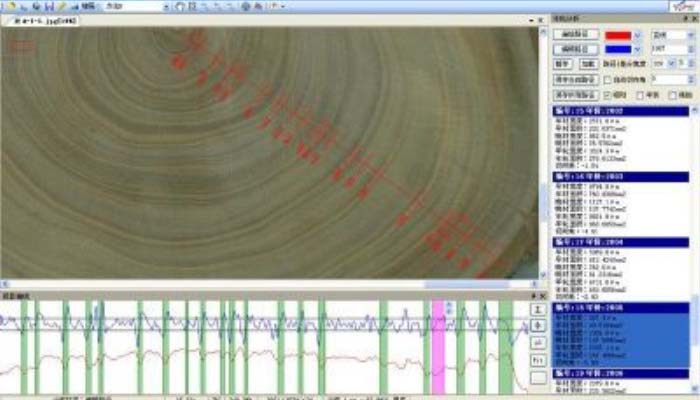The width and height of the screenshot is (700, 400).
Task: Select the jpg image document tab
Action: (44, 20)
